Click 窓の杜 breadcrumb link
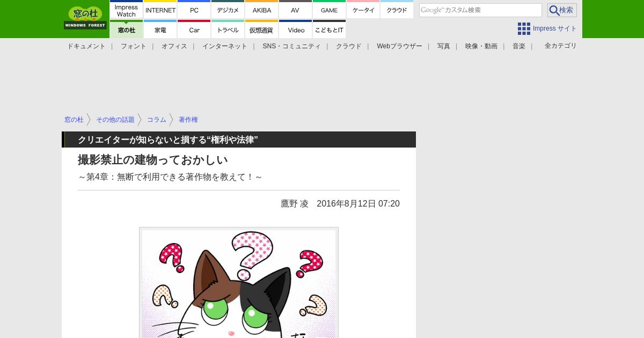Image resolution: width=644 pixels, height=338 pixels. click(x=74, y=120)
